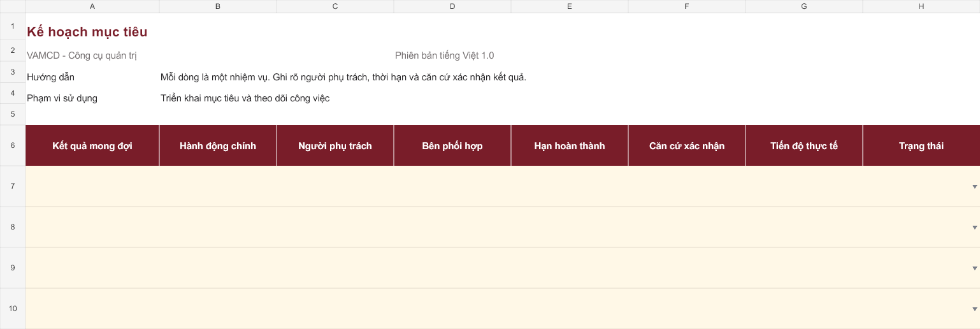Select row 8 header

[x=13, y=227]
